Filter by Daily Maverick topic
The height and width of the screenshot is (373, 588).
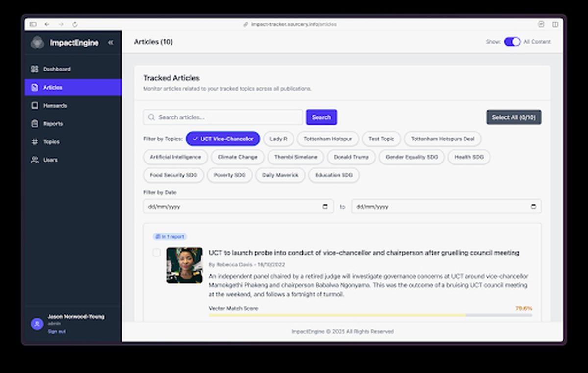[x=280, y=175]
